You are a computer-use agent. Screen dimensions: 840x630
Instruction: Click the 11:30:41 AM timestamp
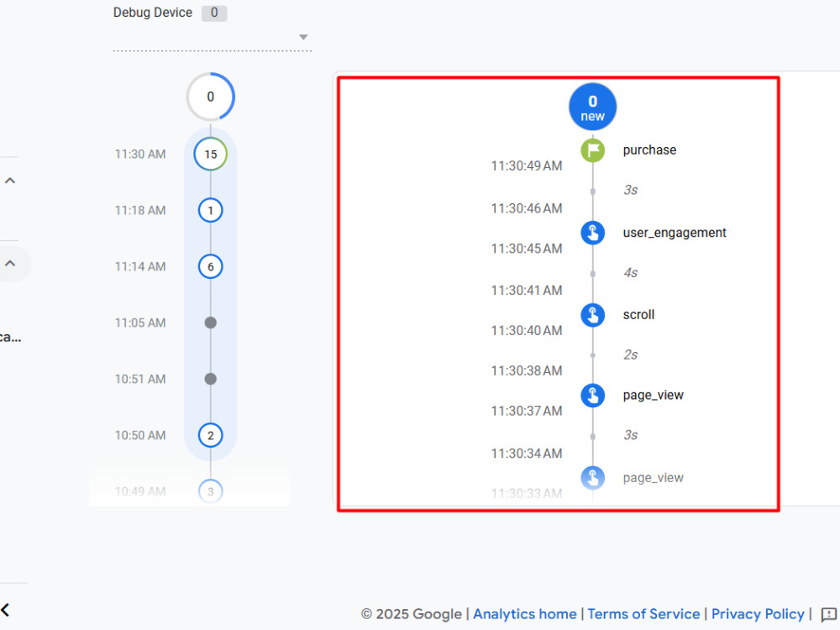point(527,291)
